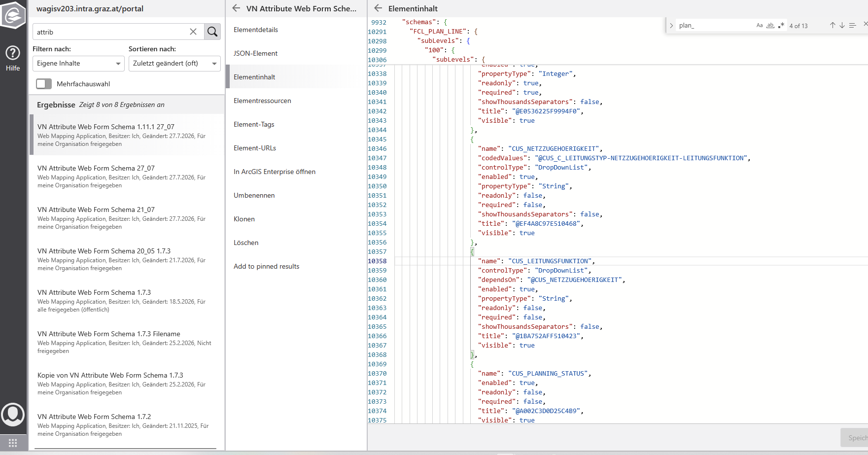This screenshot has width=868, height=455.
Task: Click the Speichern button
Action: [855, 438]
